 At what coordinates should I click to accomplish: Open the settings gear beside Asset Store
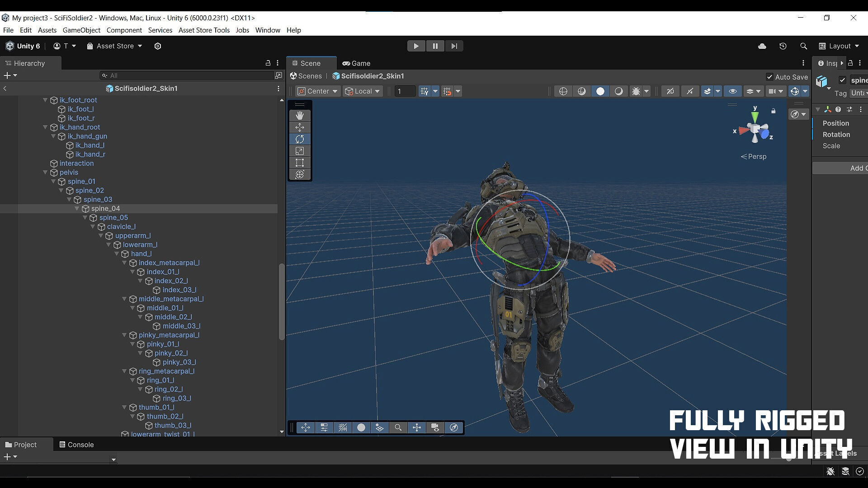[158, 46]
